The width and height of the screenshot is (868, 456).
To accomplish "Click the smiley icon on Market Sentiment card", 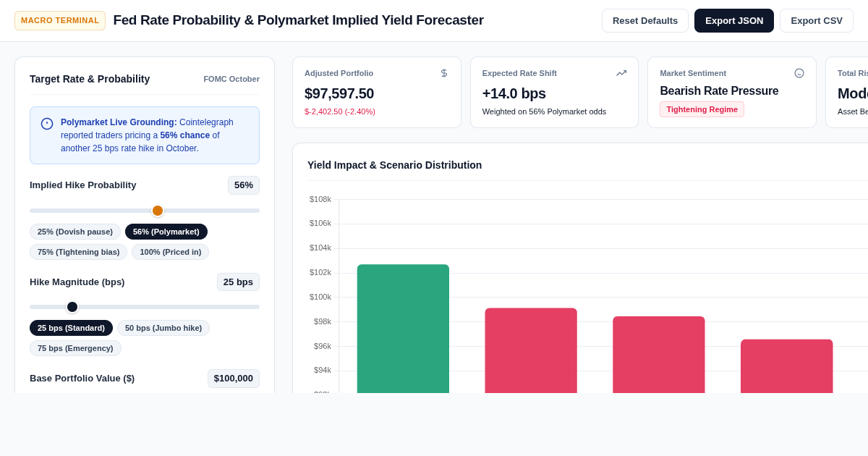I will [x=799, y=73].
